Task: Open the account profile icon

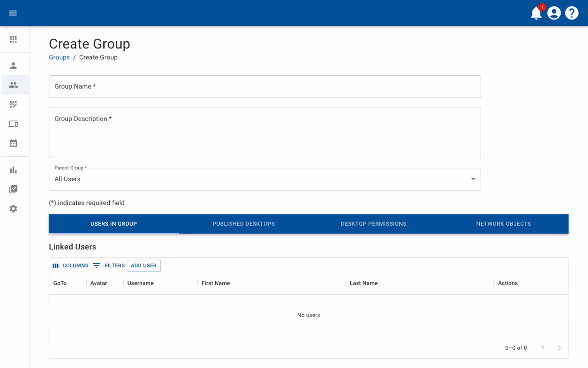Action: click(x=554, y=13)
